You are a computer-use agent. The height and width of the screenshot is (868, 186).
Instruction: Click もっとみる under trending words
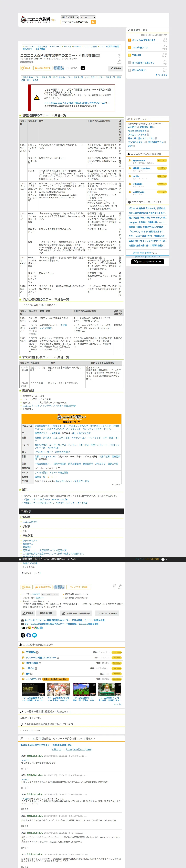click(162, 75)
